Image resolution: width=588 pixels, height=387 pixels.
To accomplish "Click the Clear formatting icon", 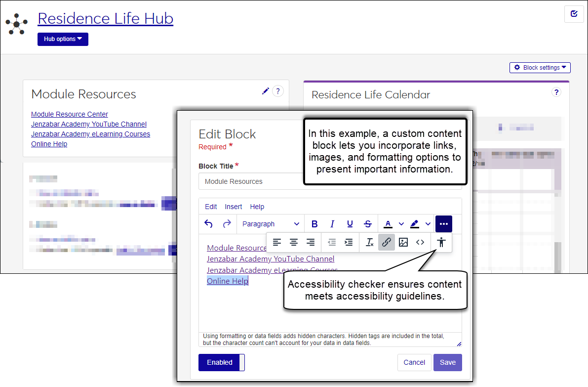I will [369, 242].
